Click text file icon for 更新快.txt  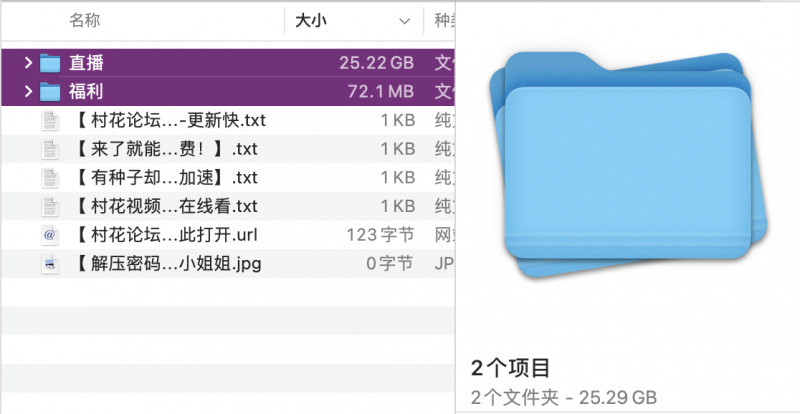pos(50,121)
